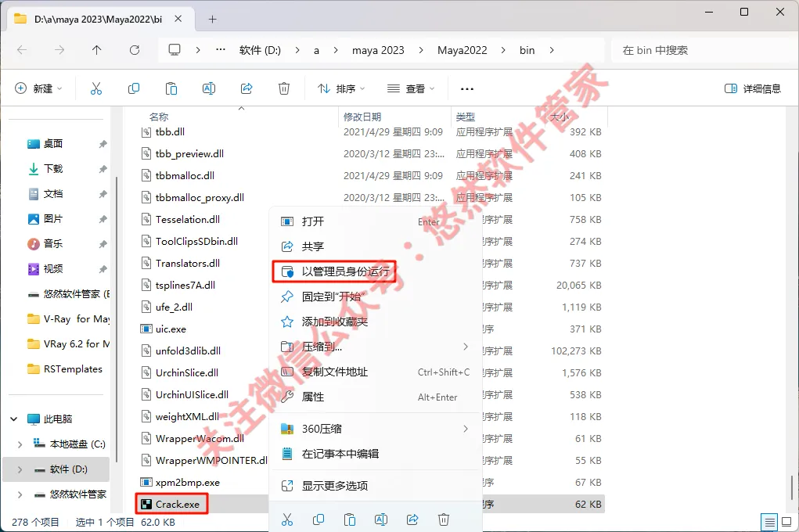Click 软件 (D:) breadcrumb segment
799x532 pixels.
pos(260,50)
